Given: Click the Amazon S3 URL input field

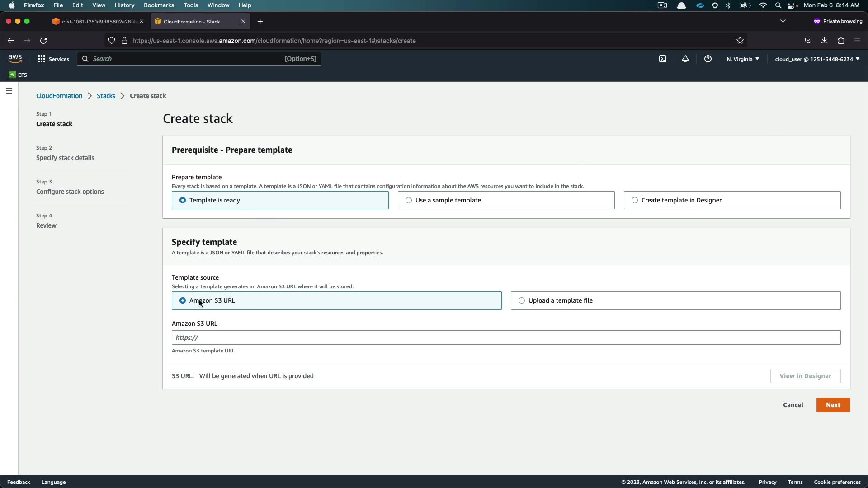Looking at the screenshot, I should [x=506, y=338].
